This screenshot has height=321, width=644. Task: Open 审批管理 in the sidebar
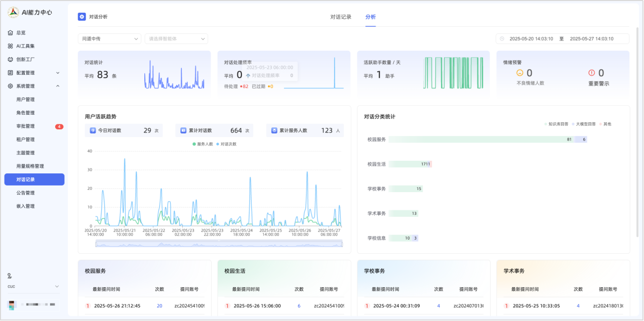coord(26,126)
